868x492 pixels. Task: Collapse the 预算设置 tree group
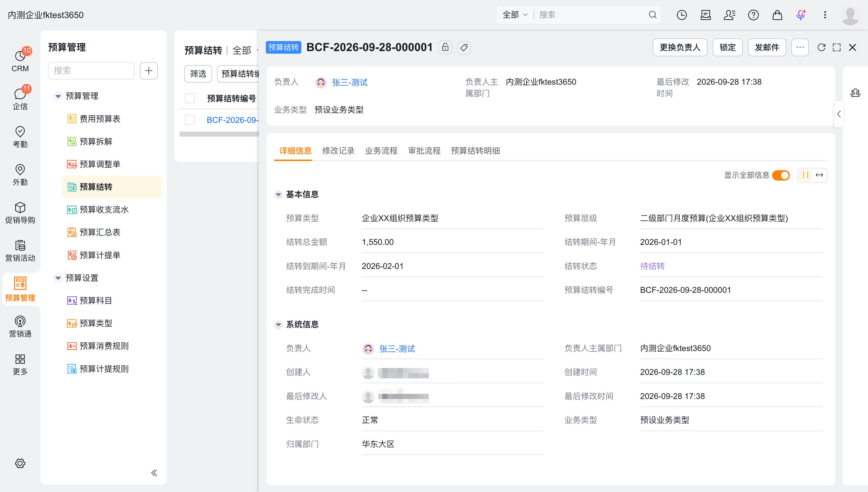coord(58,278)
